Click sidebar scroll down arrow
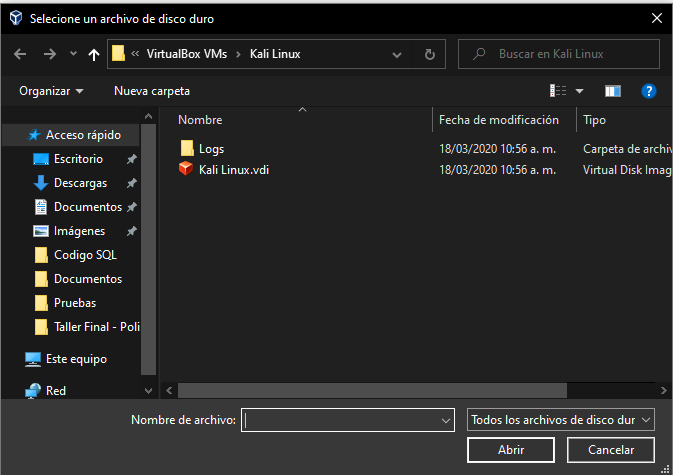 coord(149,390)
